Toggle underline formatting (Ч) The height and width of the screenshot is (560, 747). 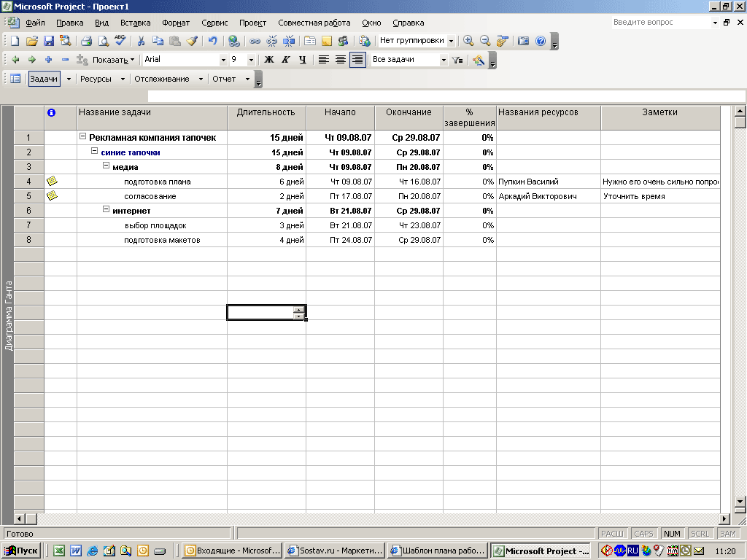302,60
